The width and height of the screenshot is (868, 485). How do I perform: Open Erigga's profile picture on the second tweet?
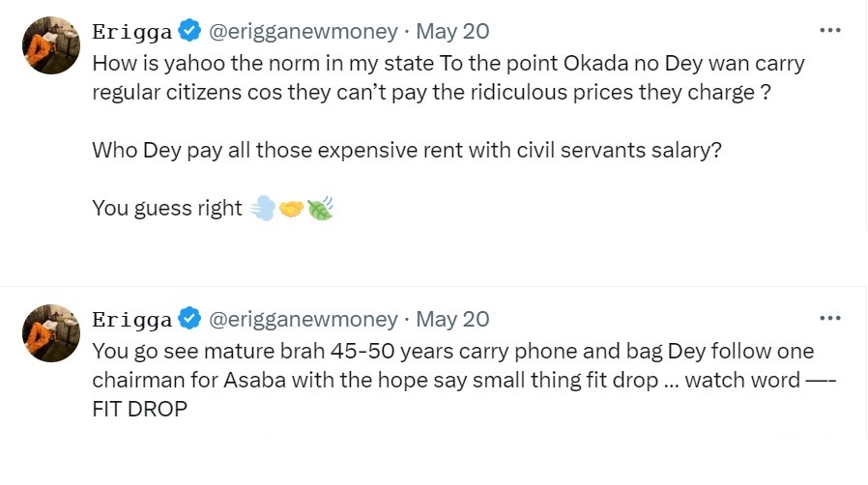[x=50, y=333]
